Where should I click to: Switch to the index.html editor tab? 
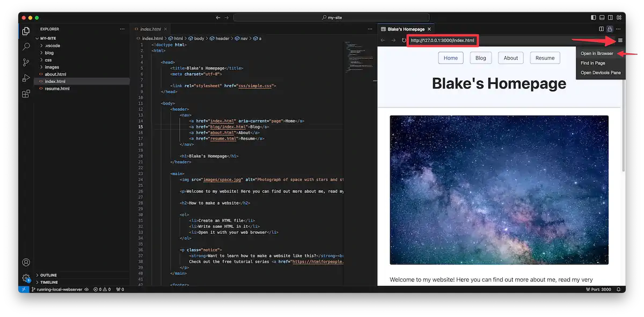[148, 28]
